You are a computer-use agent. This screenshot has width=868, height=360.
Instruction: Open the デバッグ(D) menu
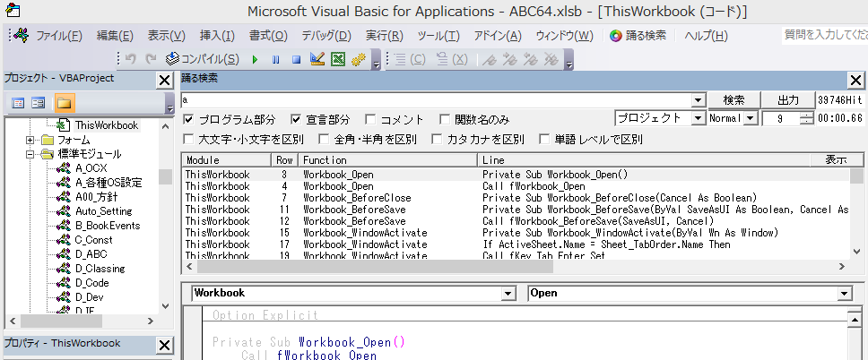[x=326, y=36]
